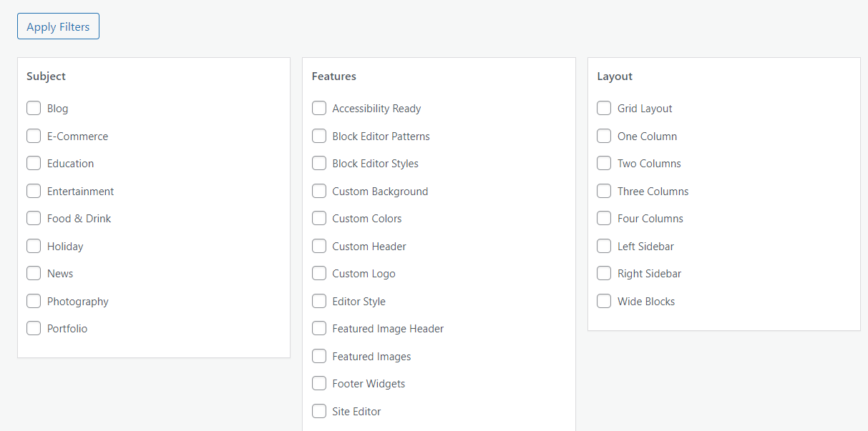Image resolution: width=868 pixels, height=431 pixels.
Task: Check the Grid Layout checkbox
Action: [604, 109]
